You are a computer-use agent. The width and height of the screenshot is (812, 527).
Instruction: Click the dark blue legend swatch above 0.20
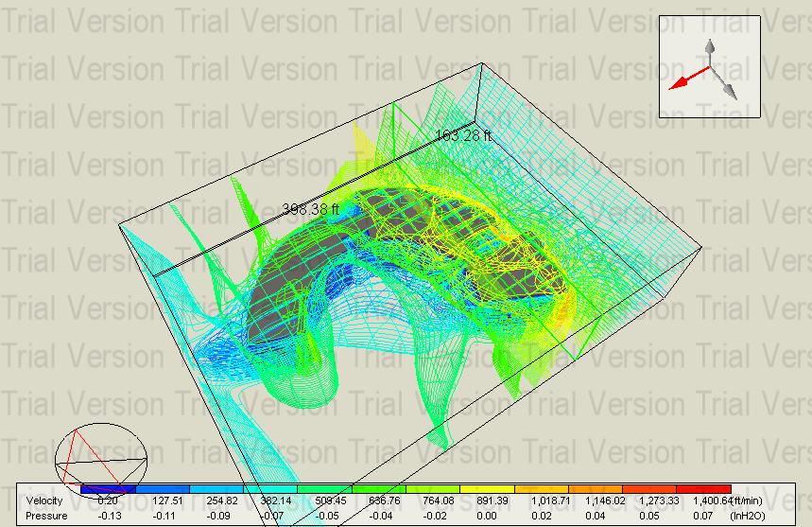click(x=108, y=489)
